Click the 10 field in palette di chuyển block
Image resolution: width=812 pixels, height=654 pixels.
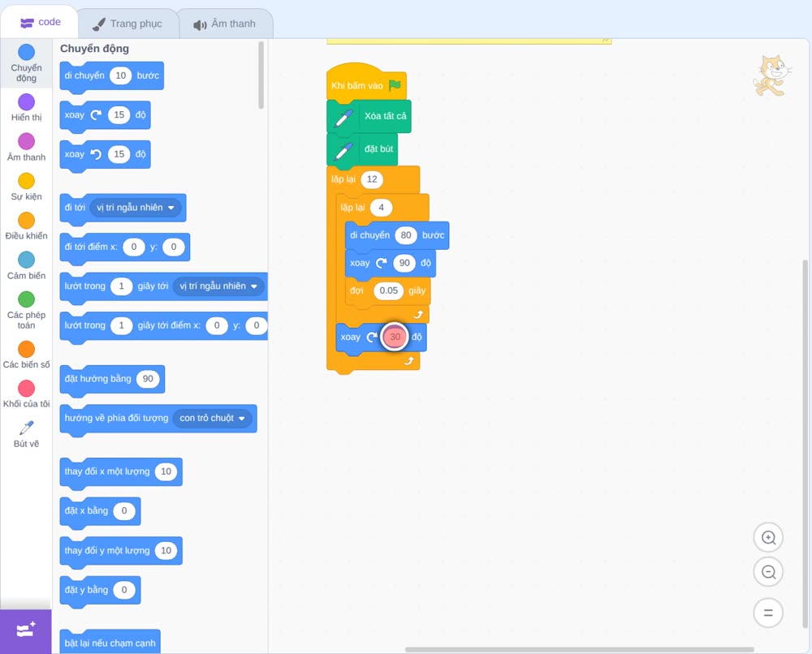pos(121,75)
